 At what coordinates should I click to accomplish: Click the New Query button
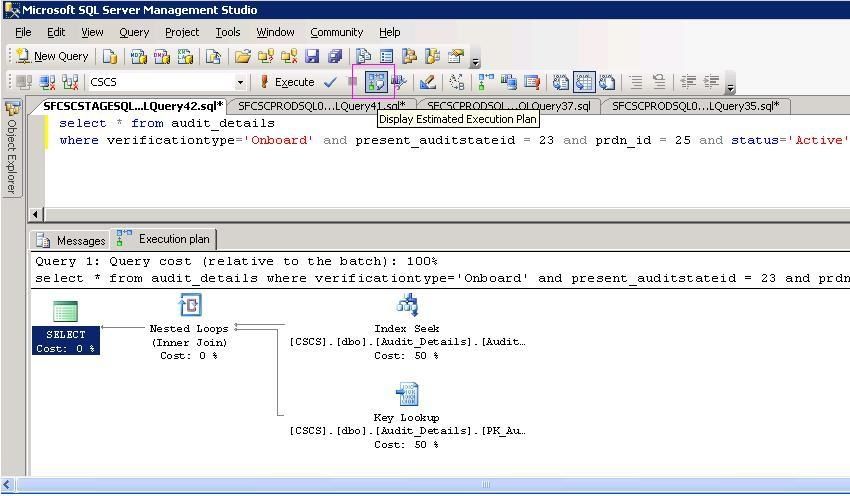(x=52, y=56)
